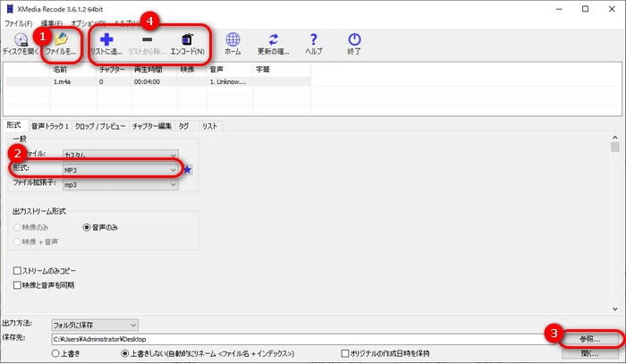
Task: Click the scrollbar down arrow
Action: (615, 309)
